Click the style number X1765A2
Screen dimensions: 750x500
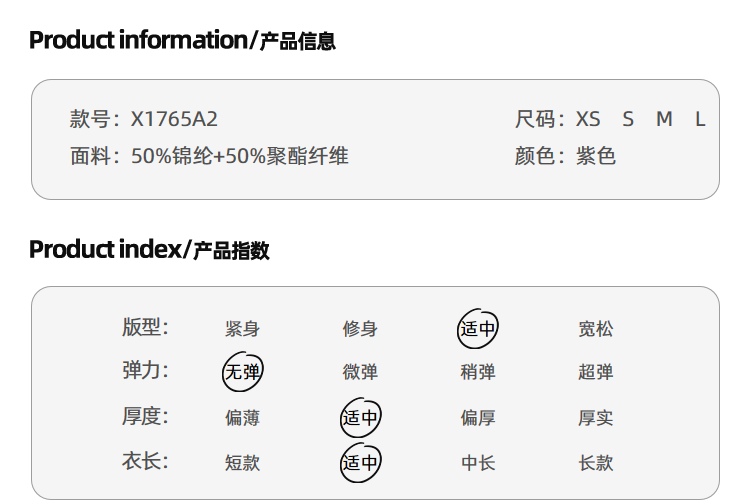(x=174, y=120)
